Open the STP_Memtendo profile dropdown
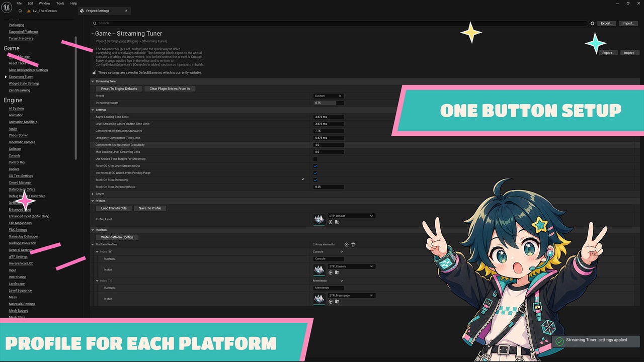Image resolution: width=644 pixels, height=362 pixels. tap(351, 296)
